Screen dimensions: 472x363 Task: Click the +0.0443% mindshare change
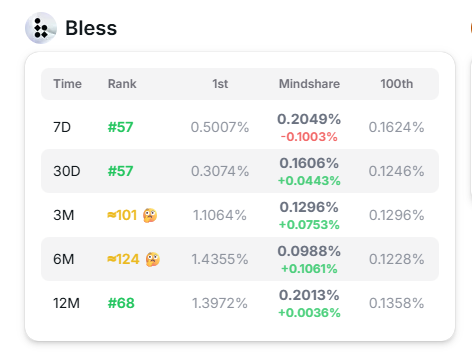point(309,181)
